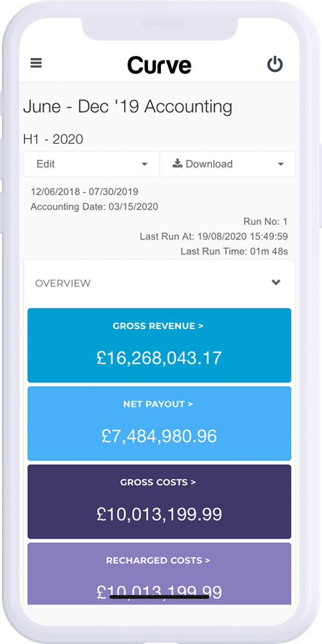The image size is (322, 644).
Task: Collapse the Overview chevron
Action: (x=276, y=282)
